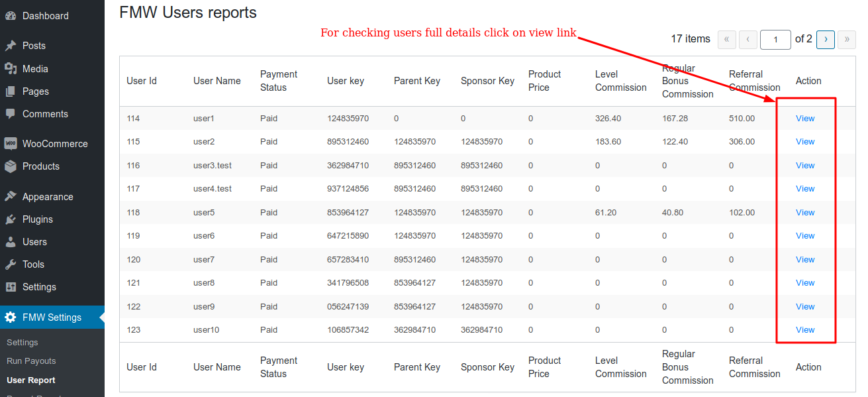The image size is (868, 397).
Task: Open the Users menu item
Action: pyautogui.click(x=34, y=242)
